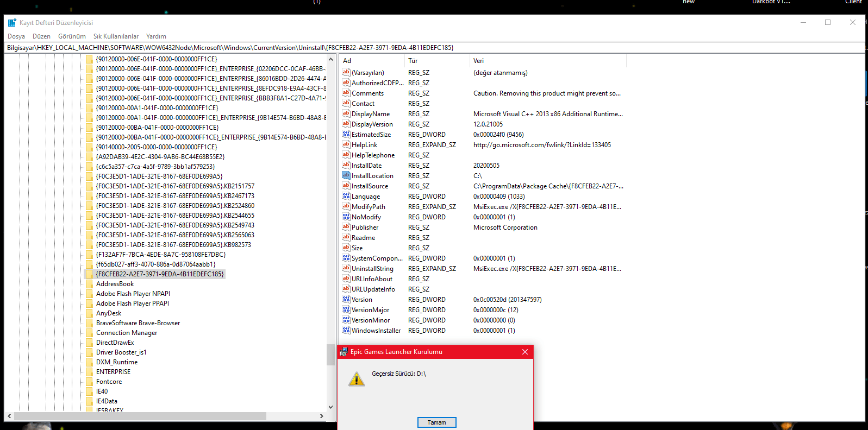This screenshot has height=430, width=868.
Task: Click the AuthorizedCDFPrefix string value icon
Action: point(346,83)
